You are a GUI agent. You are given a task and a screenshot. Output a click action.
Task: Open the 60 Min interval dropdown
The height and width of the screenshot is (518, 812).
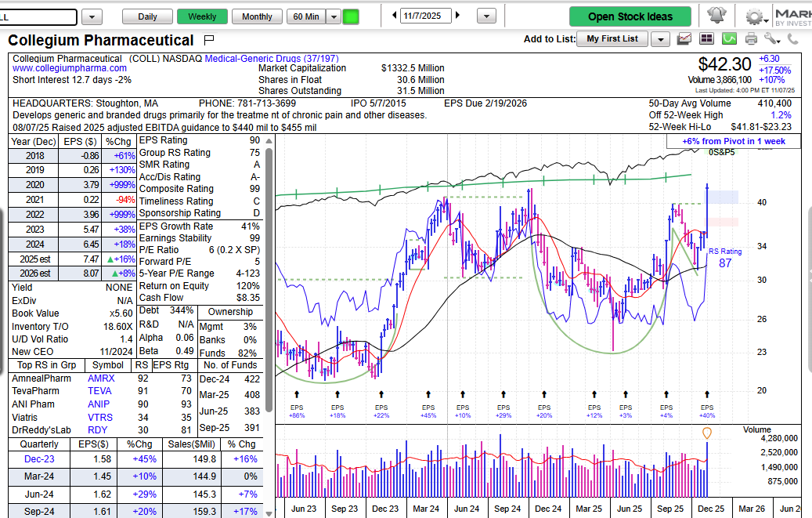coord(334,16)
